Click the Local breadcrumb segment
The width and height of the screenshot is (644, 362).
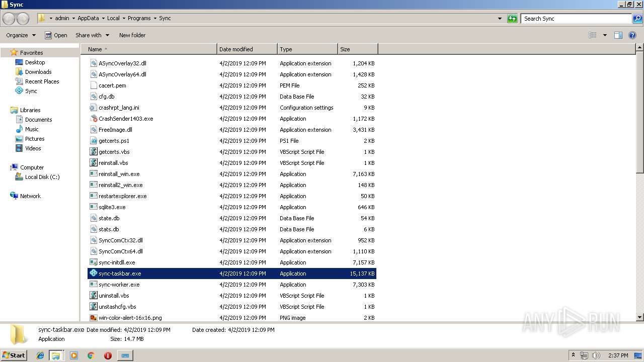point(113,18)
